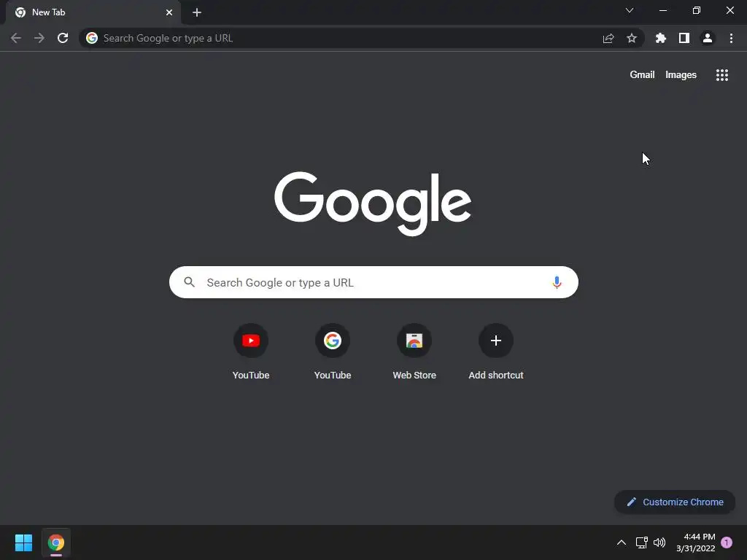
Task: Click the forward navigation arrow
Action: pos(39,38)
